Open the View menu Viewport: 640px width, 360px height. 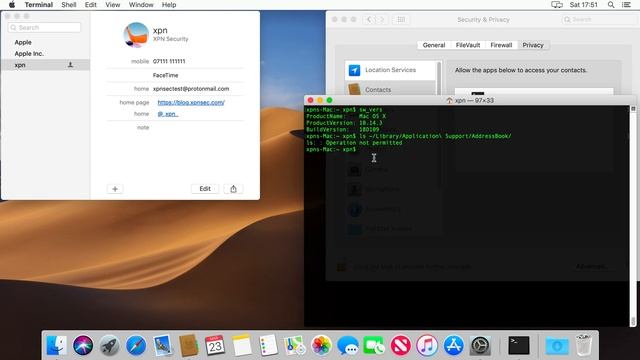coord(113,5)
